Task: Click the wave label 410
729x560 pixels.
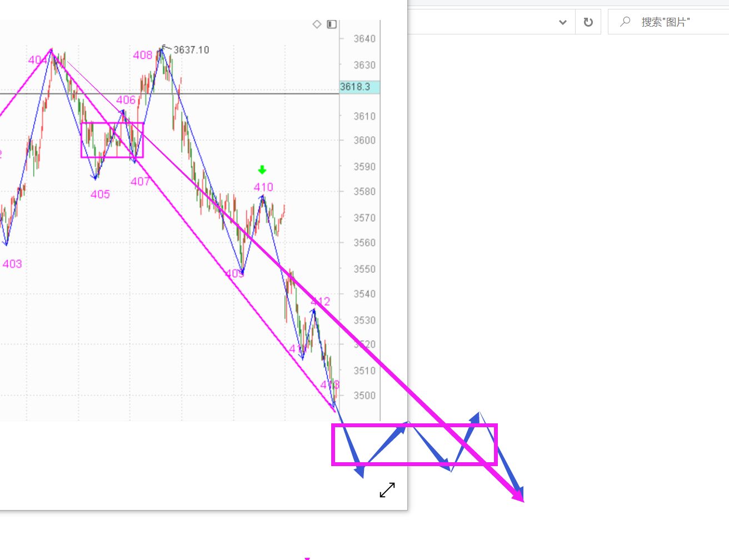Action: click(x=263, y=187)
